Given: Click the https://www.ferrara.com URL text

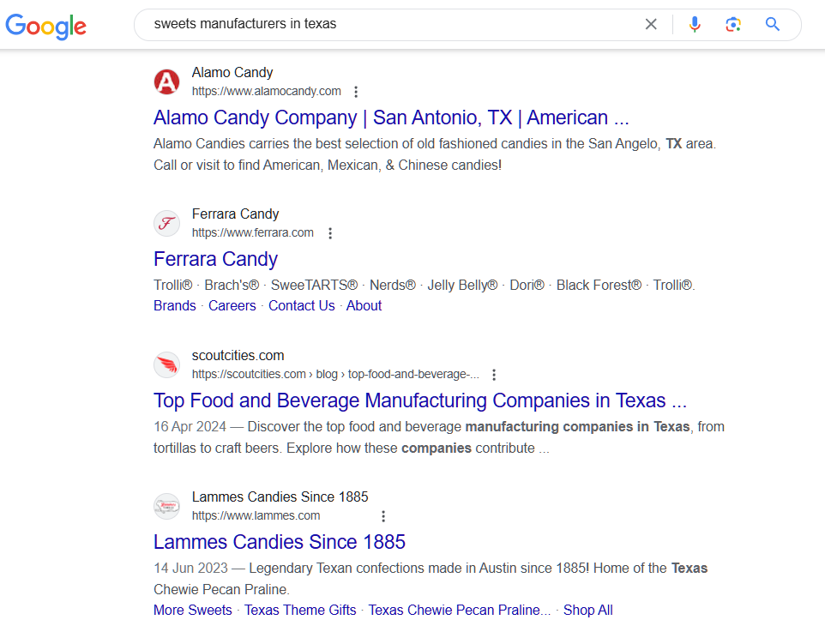Looking at the screenshot, I should [x=252, y=232].
